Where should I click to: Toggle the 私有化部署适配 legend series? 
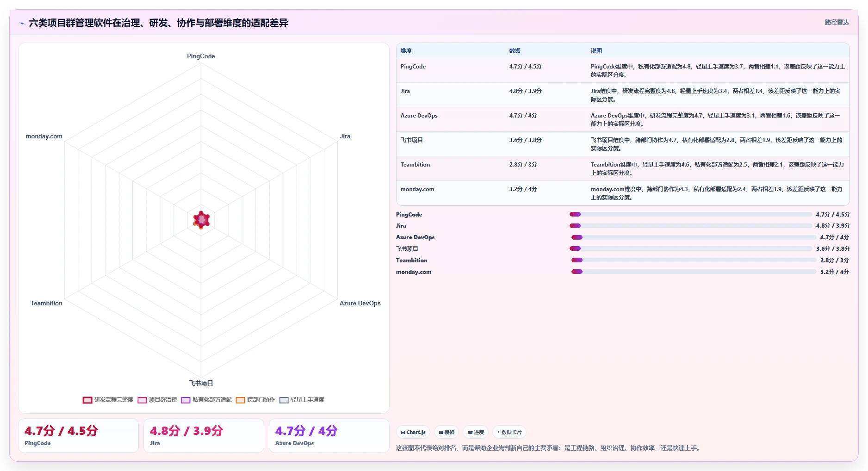206,400
